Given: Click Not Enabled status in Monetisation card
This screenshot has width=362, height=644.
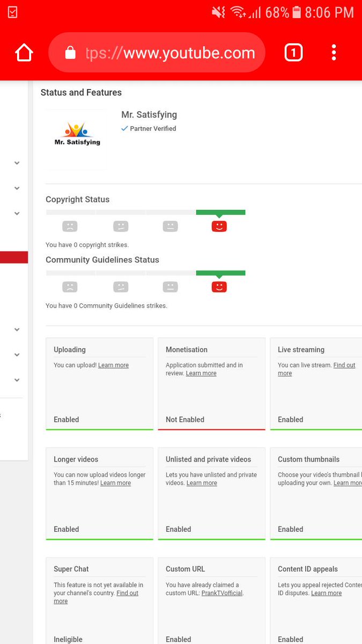Looking at the screenshot, I should (x=185, y=420).
